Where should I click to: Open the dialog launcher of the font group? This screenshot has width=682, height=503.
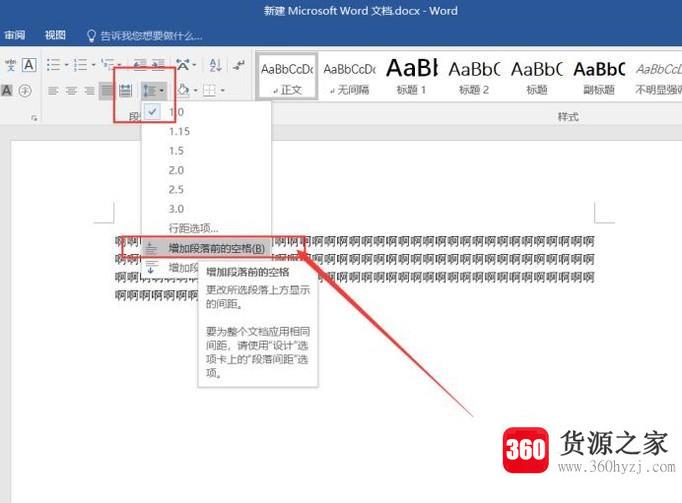tap(34, 117)
